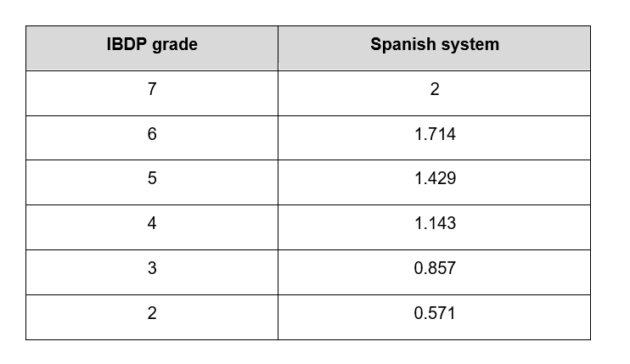
Task: Click the Spanish system header cell
Action: [434, 46]
